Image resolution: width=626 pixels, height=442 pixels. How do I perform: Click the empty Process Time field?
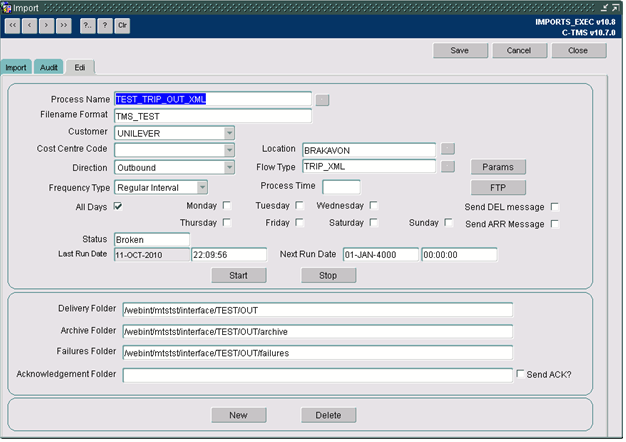341,187
